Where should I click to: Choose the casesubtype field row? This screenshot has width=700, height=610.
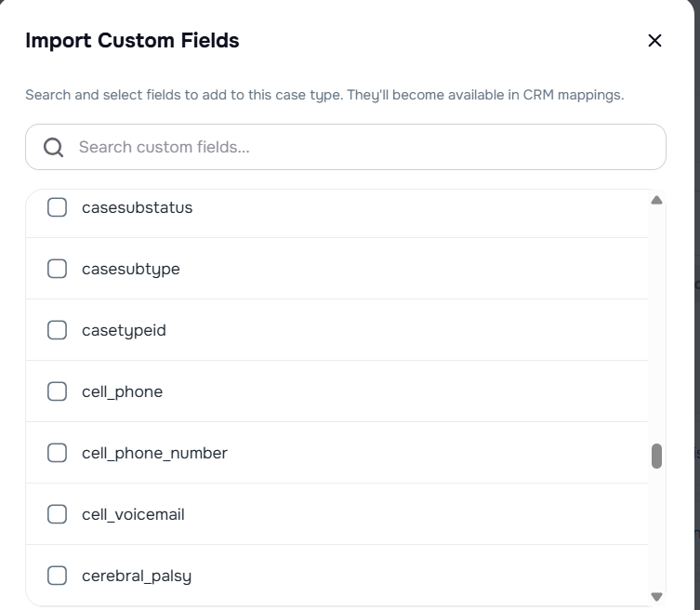pyautogui.click(x=337, y=269)
